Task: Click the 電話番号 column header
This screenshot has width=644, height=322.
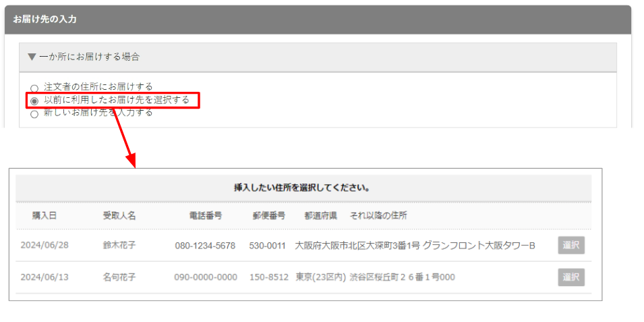Action: click(206, 216)
